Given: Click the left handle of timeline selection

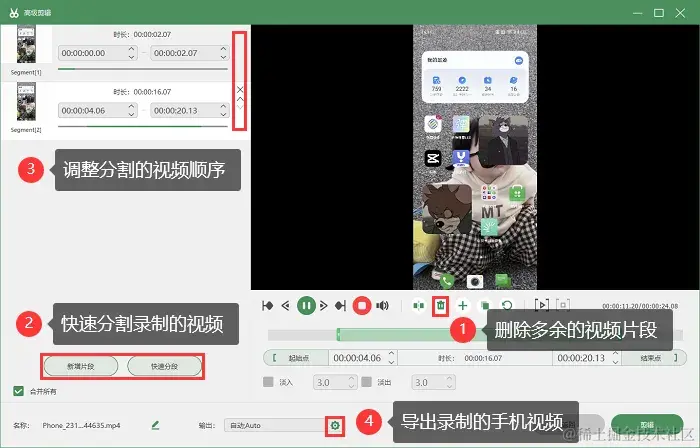Looking at the screenshot, I should pyautogui.click(x=338, y=335).
